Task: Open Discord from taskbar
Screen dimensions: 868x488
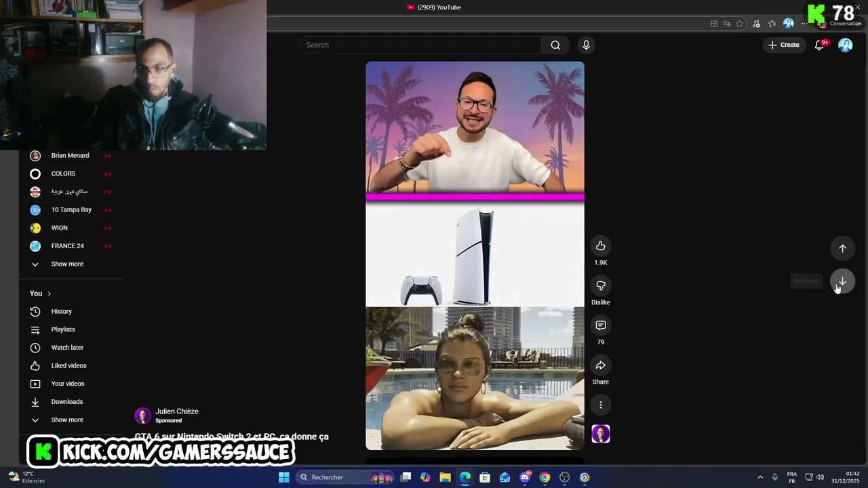Action: [x=525, y=477]
